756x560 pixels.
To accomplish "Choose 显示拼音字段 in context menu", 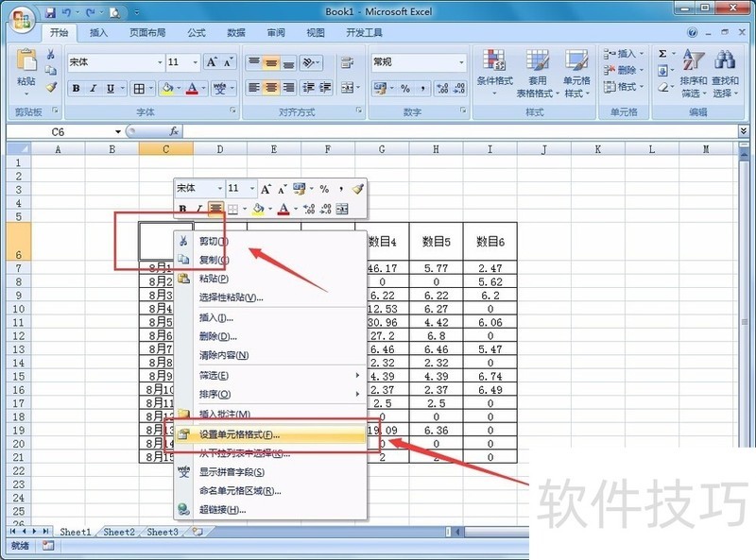I will [270, 472].
